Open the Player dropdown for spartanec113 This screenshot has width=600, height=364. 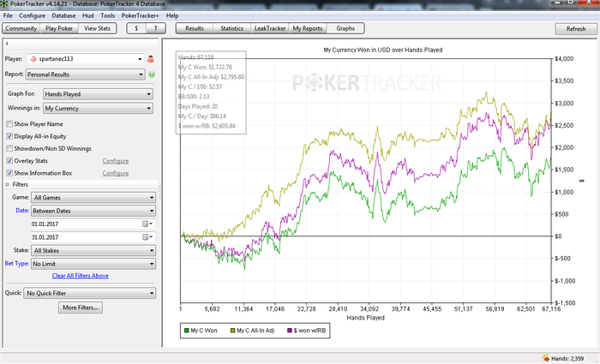coord(140,59)
